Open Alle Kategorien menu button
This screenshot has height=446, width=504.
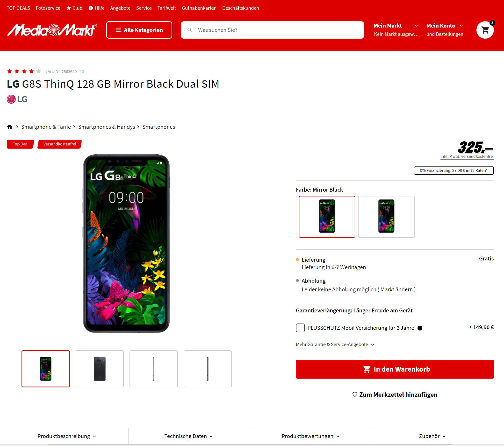139,30
